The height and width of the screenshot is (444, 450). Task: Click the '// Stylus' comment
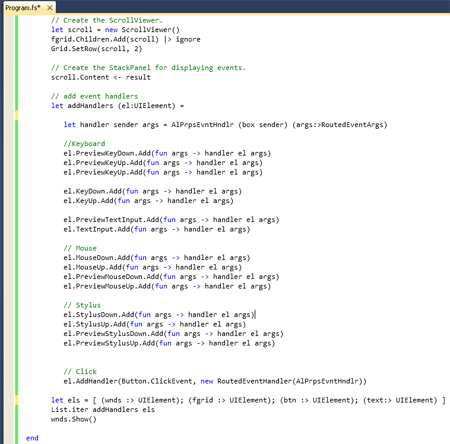pos(82,305)
